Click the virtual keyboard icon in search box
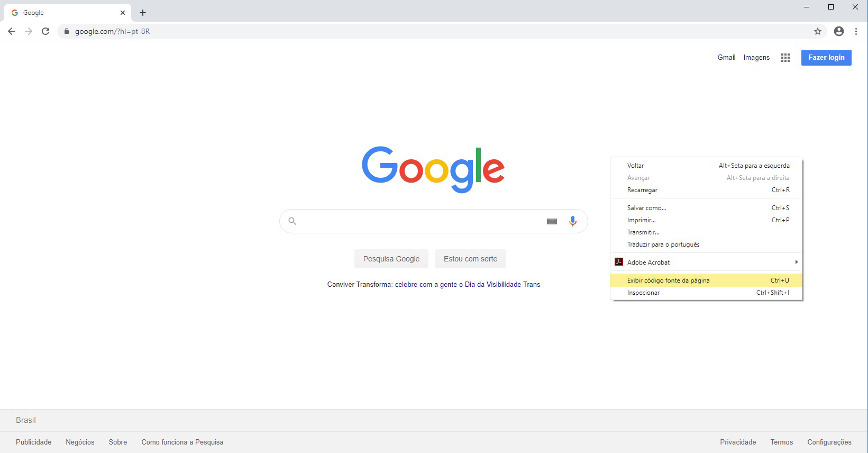Viewport: 868px width, 453px height. (552, 221)
